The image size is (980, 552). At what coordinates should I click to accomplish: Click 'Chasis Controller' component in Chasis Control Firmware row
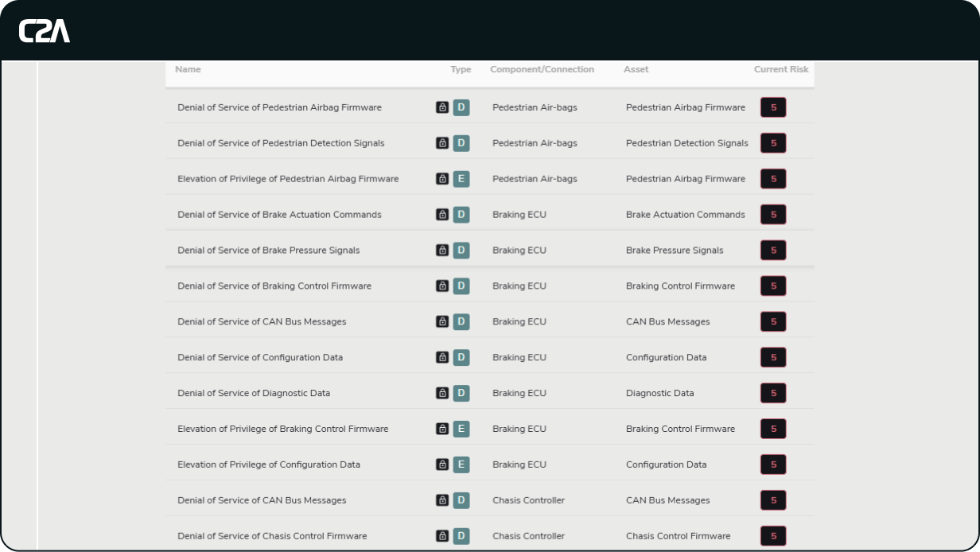tap(528, 536)
